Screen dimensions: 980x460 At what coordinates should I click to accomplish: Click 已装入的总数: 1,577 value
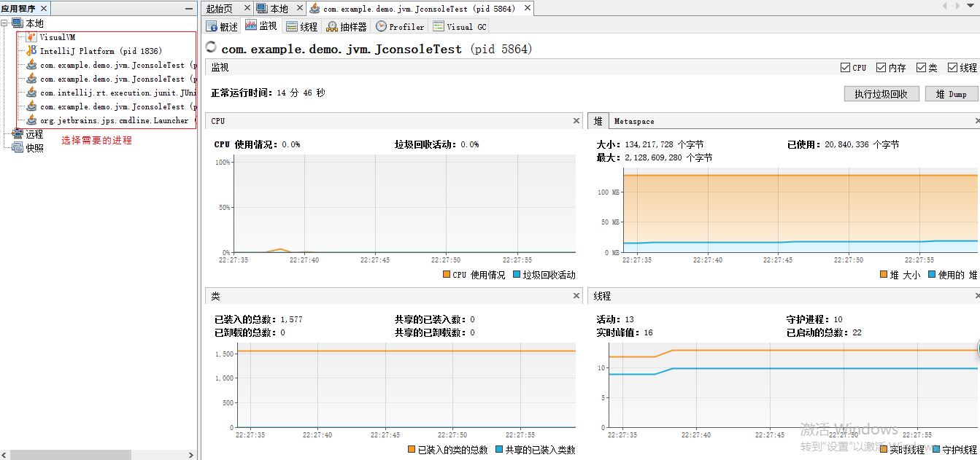pyautogui.click(x=258, y=319)
